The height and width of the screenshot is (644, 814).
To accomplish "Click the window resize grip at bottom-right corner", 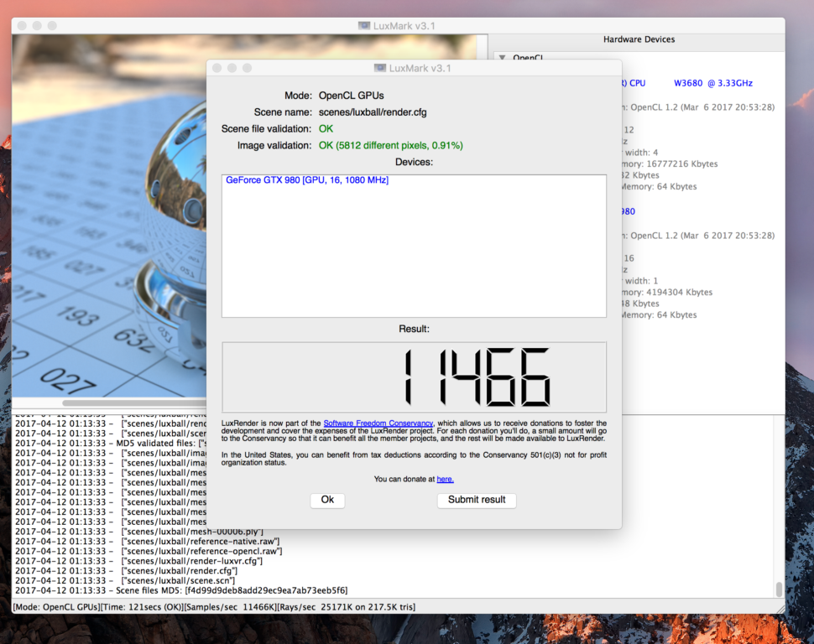I will [x=780, y=609].
